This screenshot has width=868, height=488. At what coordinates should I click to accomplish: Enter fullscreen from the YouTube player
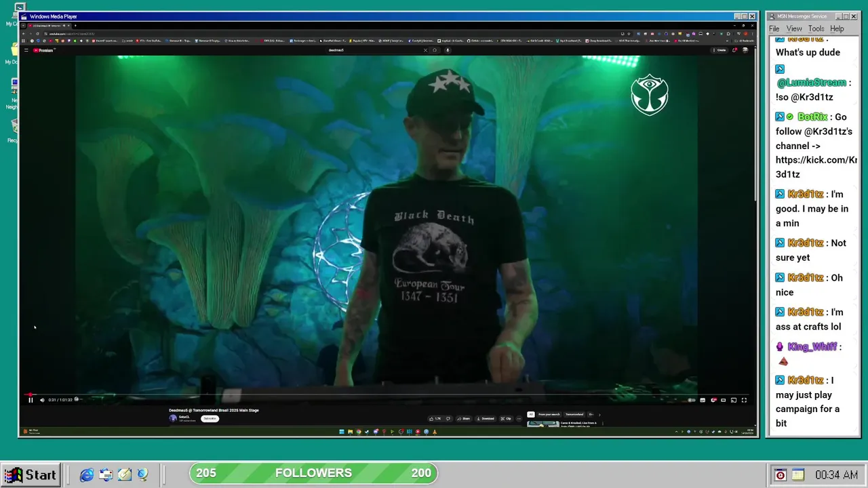click(744, 400)
